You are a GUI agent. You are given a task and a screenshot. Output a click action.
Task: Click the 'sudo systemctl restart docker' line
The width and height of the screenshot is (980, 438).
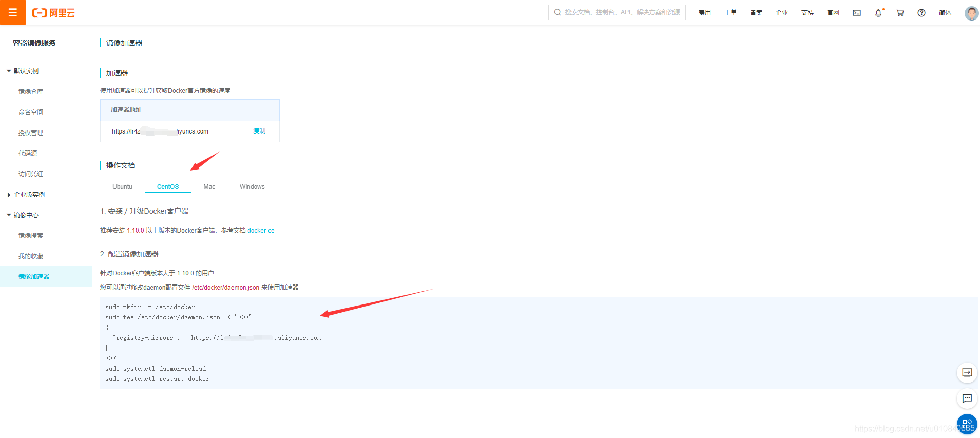pos(157,379)
